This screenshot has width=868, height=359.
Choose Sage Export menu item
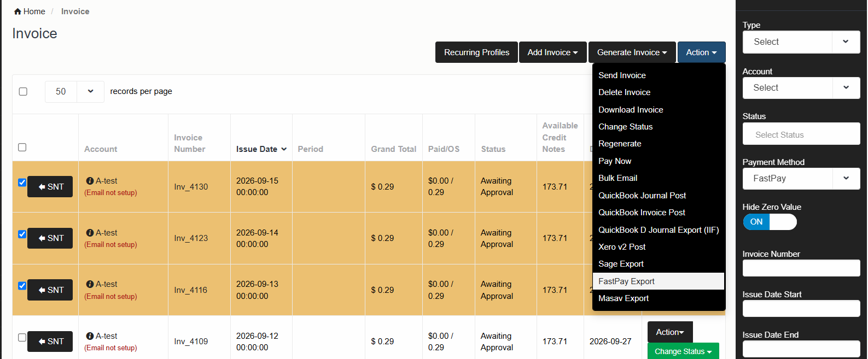pyautogui.click(x=659, y=264)
